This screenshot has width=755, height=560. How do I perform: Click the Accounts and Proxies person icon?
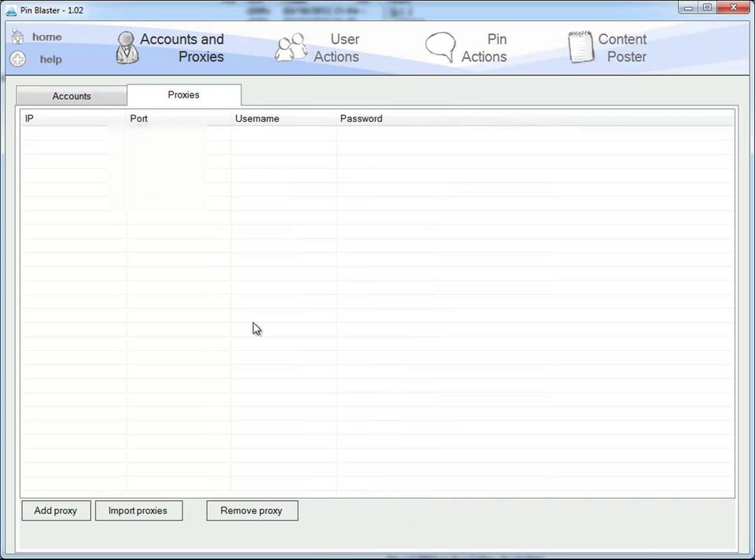pyautogui.click(x=127, y=48)
